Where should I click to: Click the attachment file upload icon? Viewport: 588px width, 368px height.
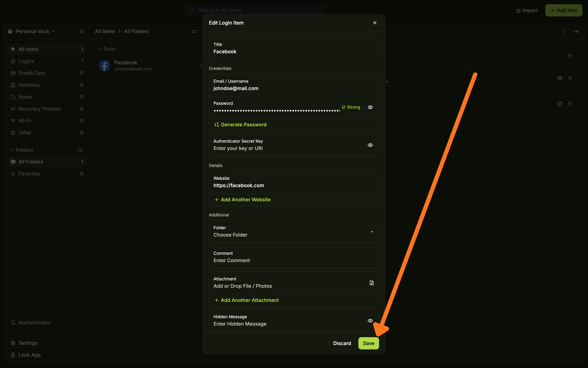click(372, 283)
